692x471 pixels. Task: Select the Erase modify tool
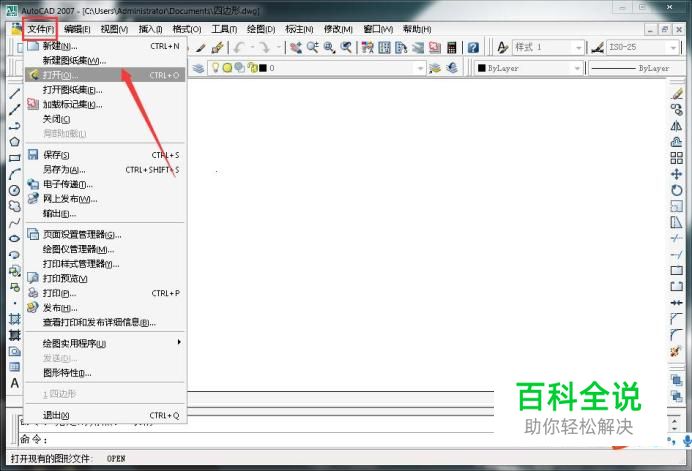(x=677, y=94)
